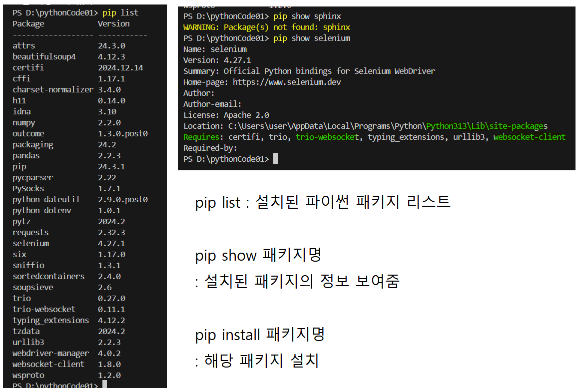581x392 pixels.
Task: Select the 'h11' package row
Action: 69,100
